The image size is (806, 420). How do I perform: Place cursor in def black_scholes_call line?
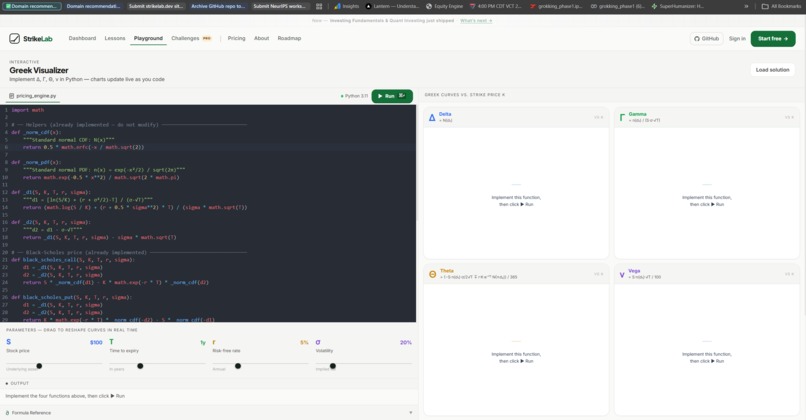point(73,260)
